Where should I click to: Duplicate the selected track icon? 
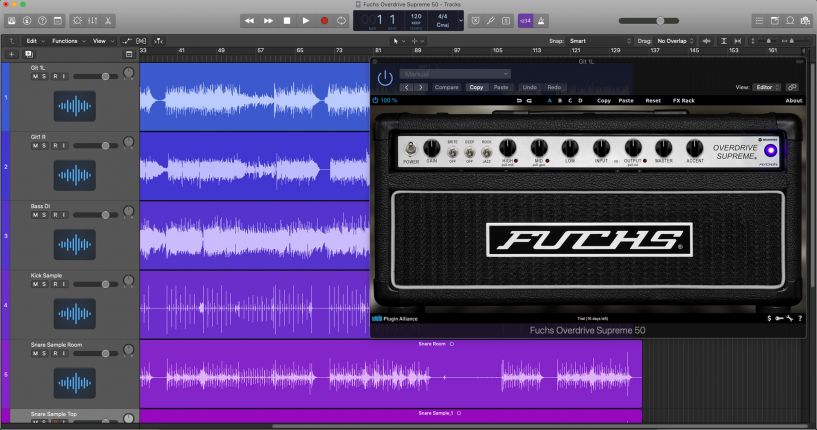pos(29,54)
